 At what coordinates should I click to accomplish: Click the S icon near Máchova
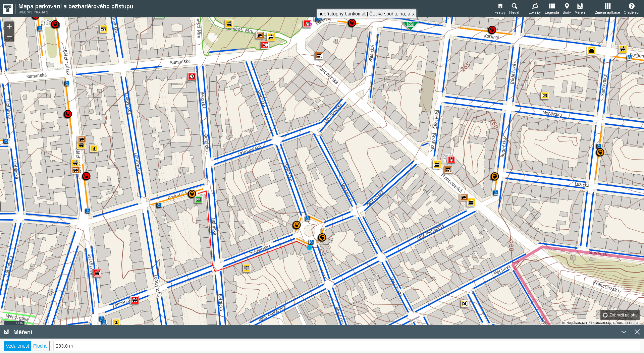(x=465, y=304)
